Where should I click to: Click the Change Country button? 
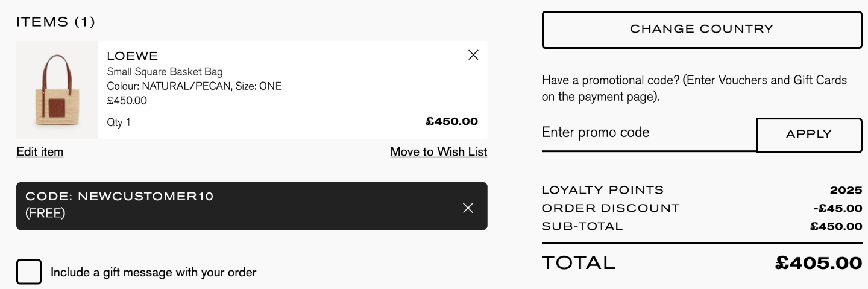(x=702, y=30)
